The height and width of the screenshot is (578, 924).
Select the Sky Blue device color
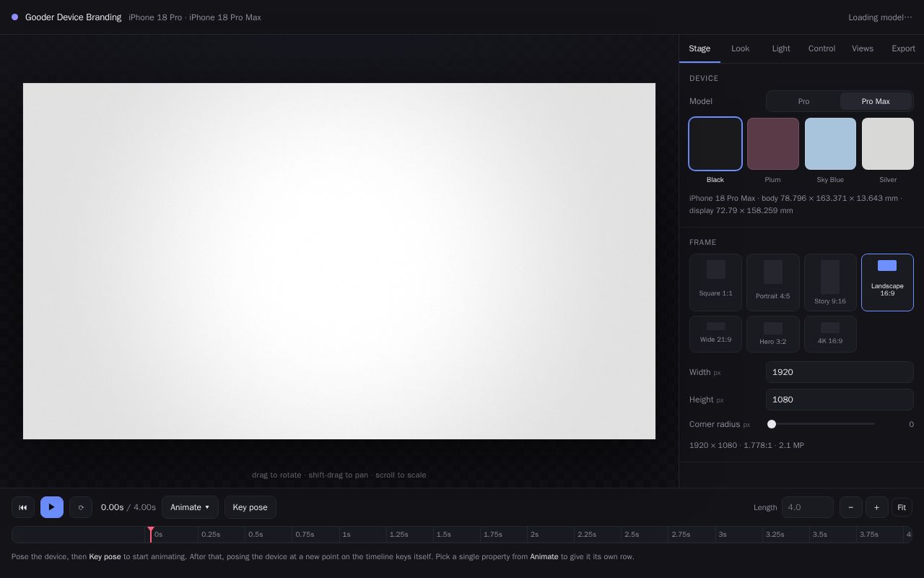(830, 144)
